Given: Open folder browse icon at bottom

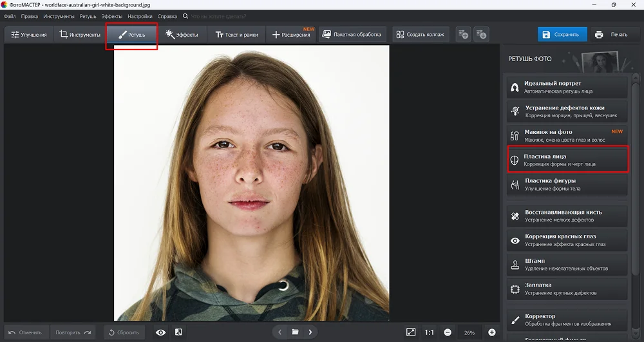Looking at the screenshot, I should click(295, 332).
